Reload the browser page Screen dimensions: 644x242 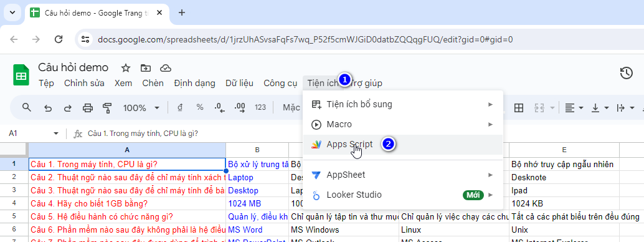click(x=59, y=39)
